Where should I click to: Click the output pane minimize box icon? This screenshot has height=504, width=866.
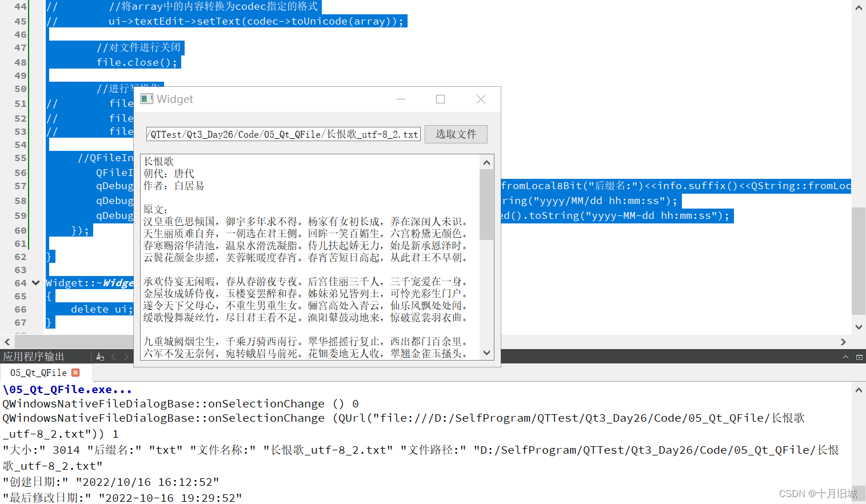859,357
